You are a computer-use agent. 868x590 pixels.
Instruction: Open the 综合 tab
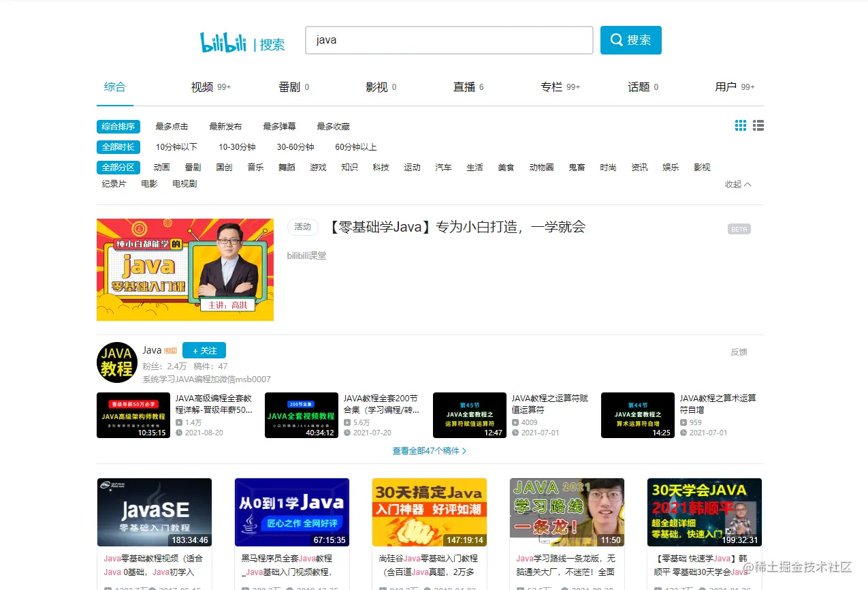tap(115, 87)
